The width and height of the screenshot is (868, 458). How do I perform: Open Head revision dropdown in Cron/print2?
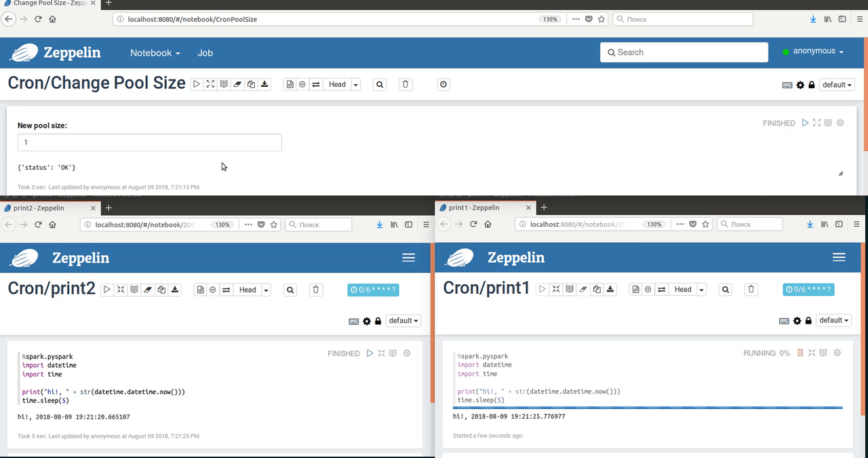[252, 290]
